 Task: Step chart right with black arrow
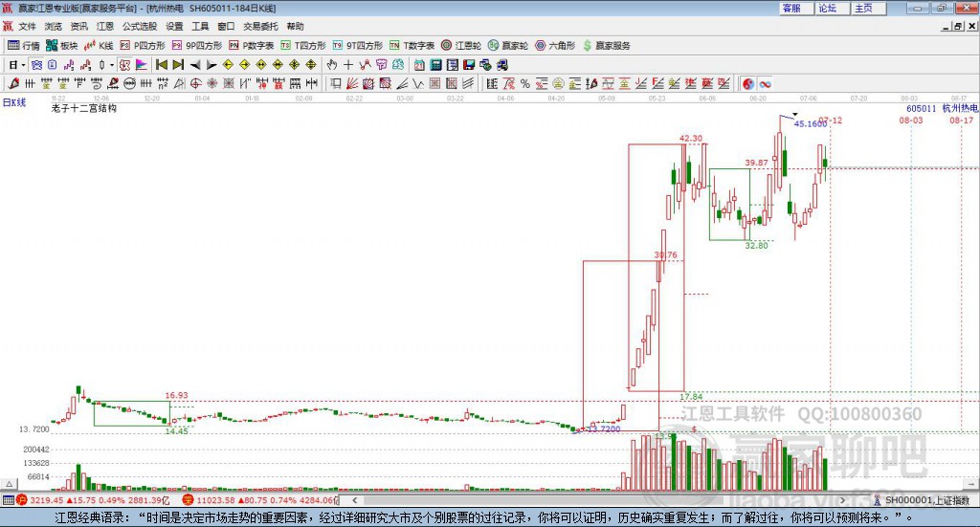point(212,65)
